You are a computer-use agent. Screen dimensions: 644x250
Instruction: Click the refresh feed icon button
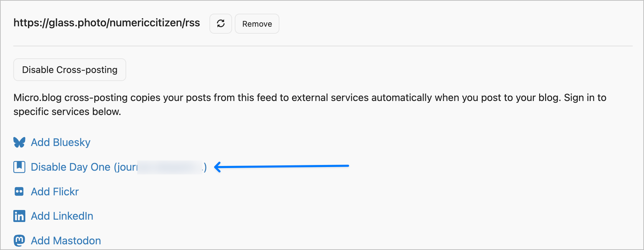click(x=220, y=24)
